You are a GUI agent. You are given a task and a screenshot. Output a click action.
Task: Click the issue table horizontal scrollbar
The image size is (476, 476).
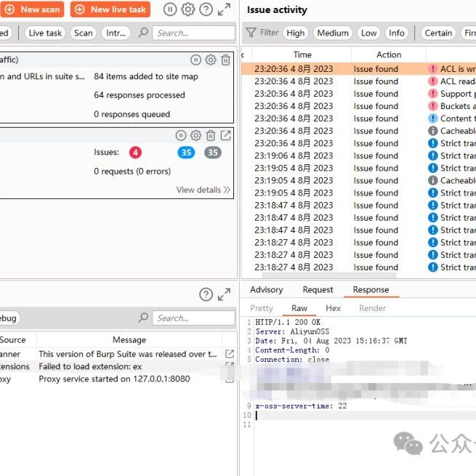pyautogui.click(x=329, y=275)
